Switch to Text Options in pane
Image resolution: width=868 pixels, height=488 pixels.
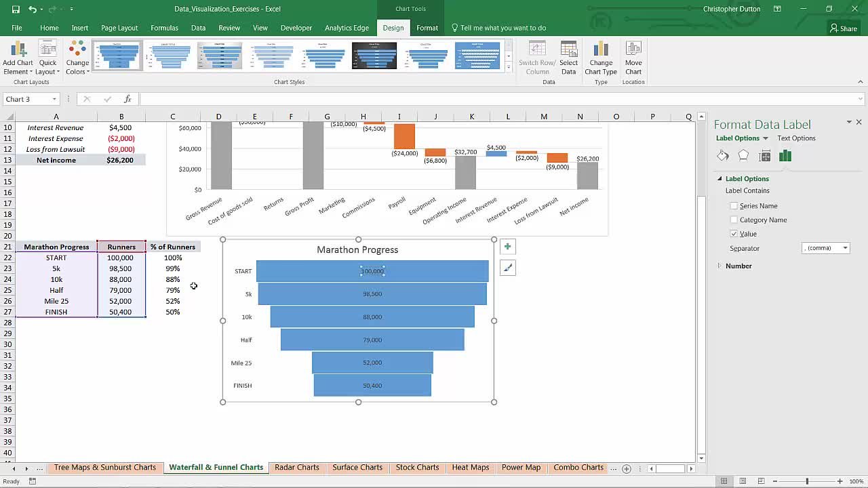(x=796, y=138)
